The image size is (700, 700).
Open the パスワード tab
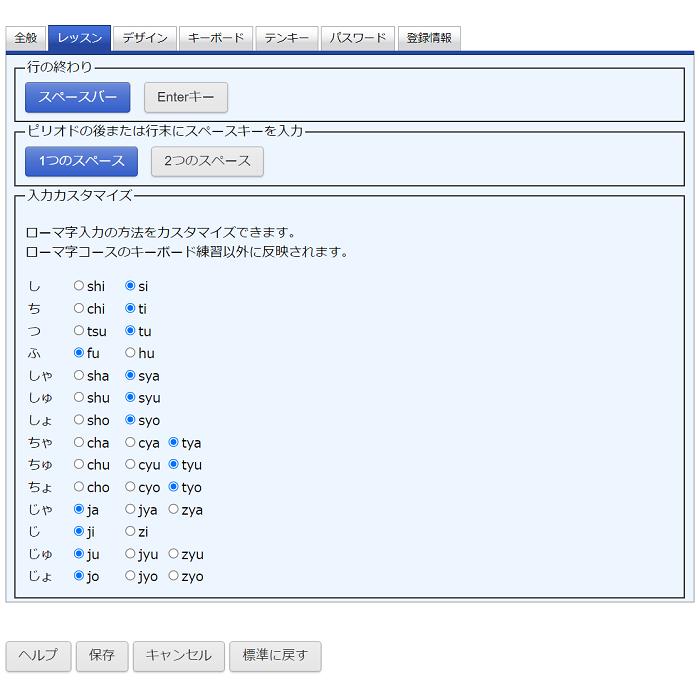point(358,38)
